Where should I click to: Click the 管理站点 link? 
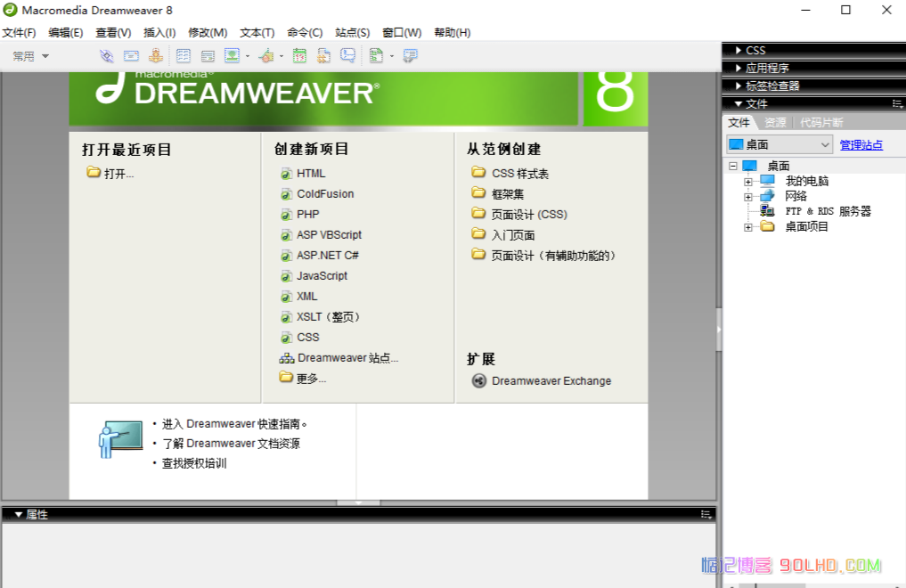pos(861,145)
